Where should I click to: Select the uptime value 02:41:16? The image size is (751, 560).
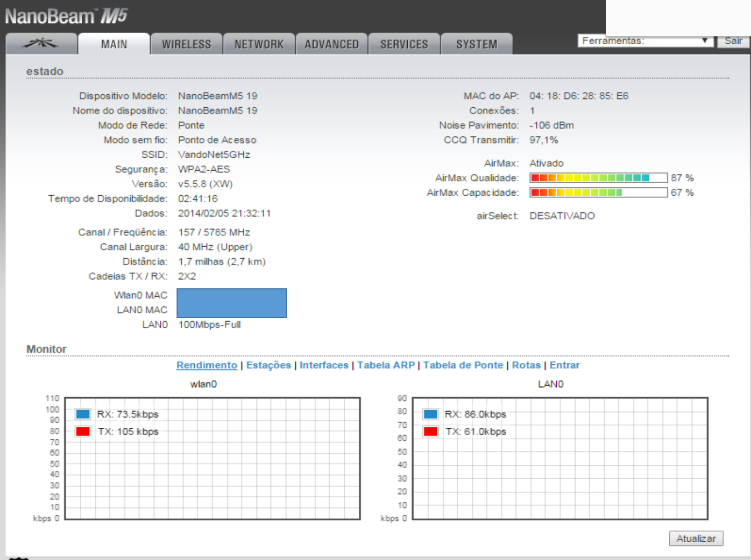coord(198,198)
